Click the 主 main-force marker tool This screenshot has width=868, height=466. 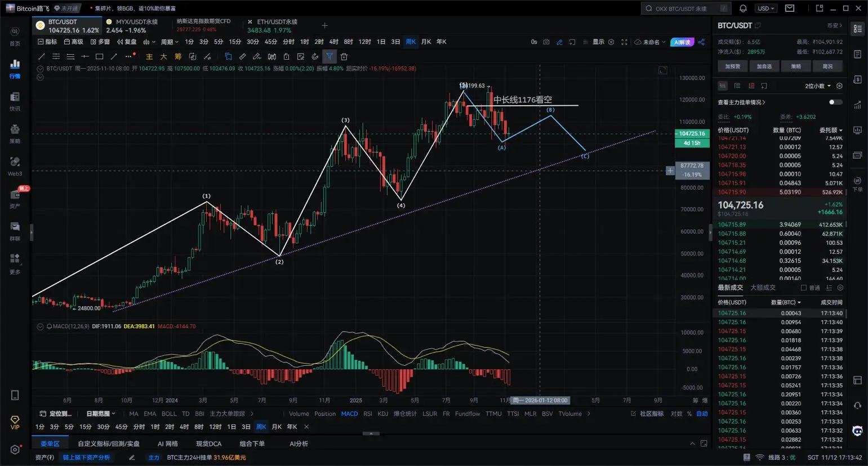[x=149, y=56]
